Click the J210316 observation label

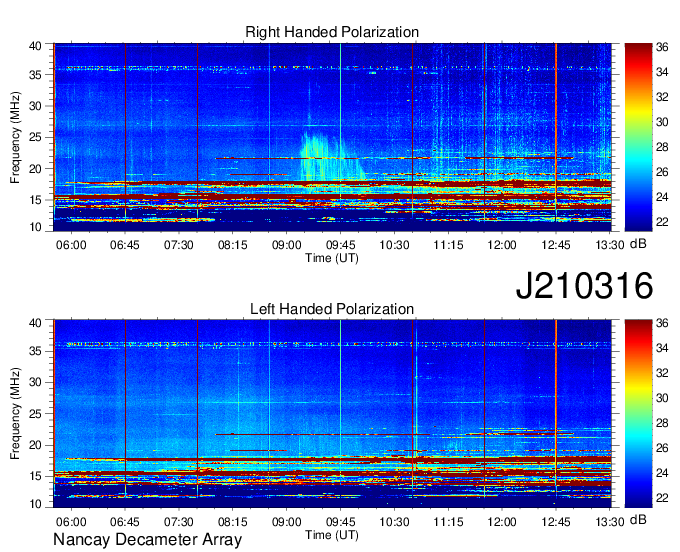point(584,285)
